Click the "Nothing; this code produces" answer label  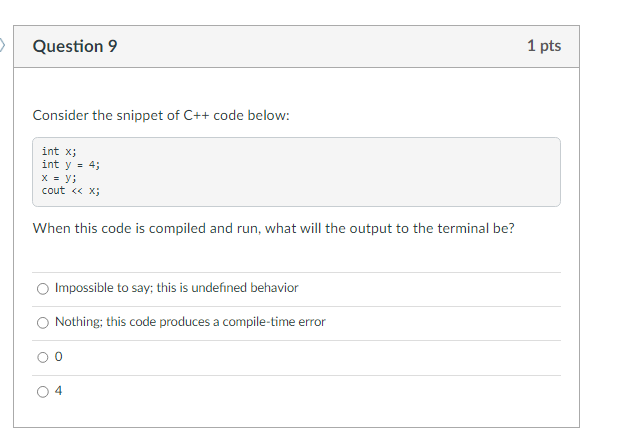190,321
